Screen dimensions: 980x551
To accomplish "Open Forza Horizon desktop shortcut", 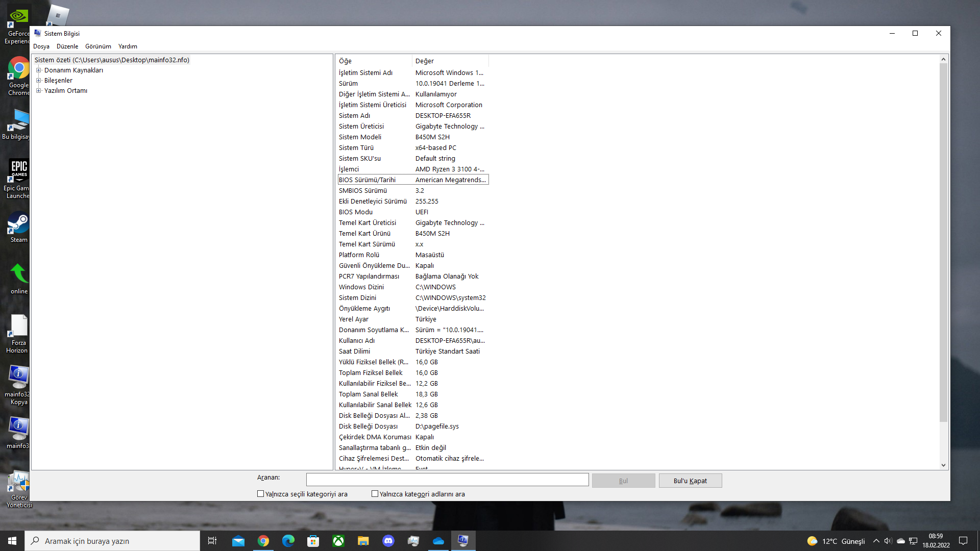I will point(17,334).
